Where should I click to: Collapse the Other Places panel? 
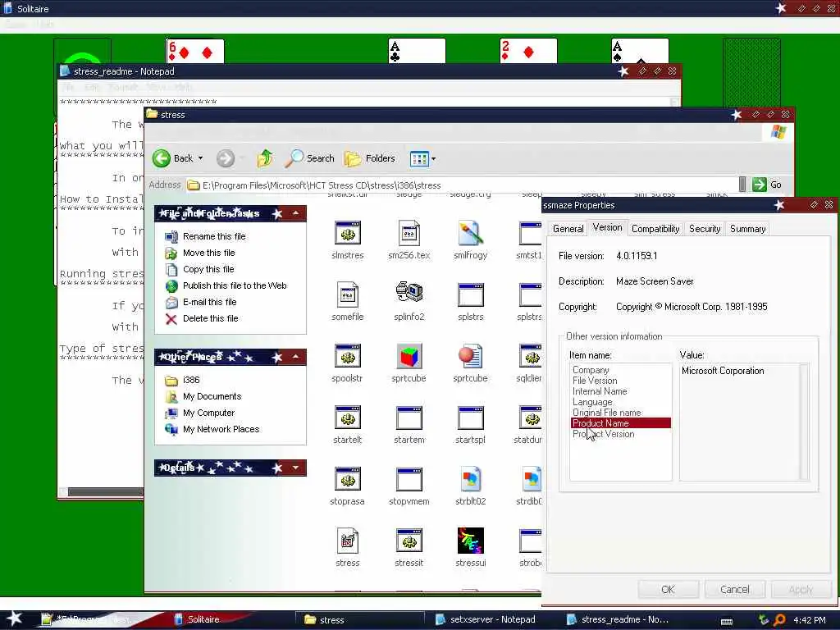pos(295,357)
